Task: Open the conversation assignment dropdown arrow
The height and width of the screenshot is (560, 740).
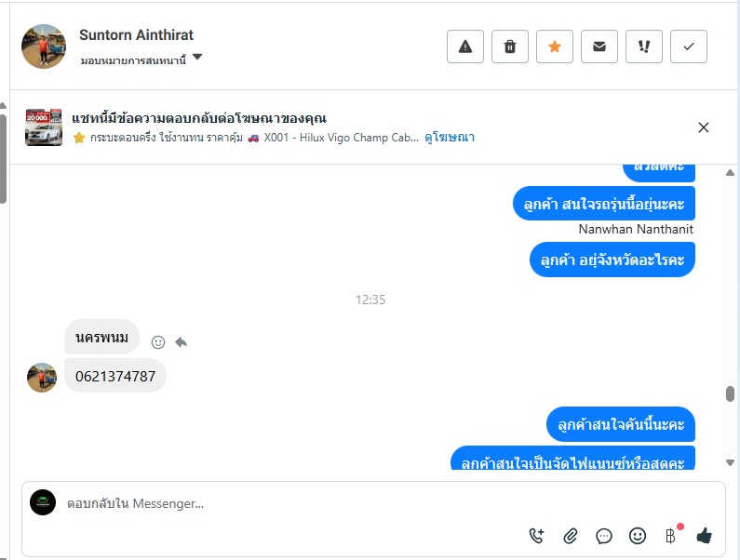Action: pos(197,58)
